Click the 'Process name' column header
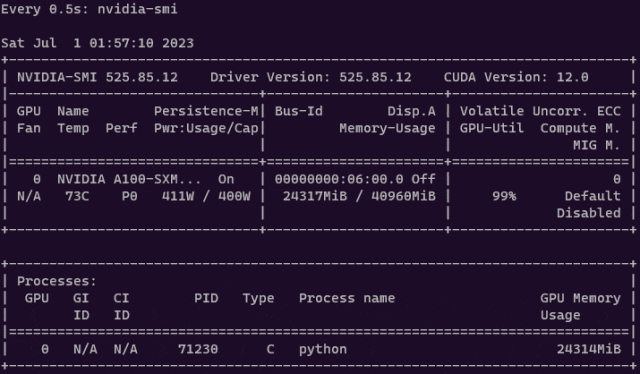Viewport: 640px width, 374px height. [x=347, y=298]
